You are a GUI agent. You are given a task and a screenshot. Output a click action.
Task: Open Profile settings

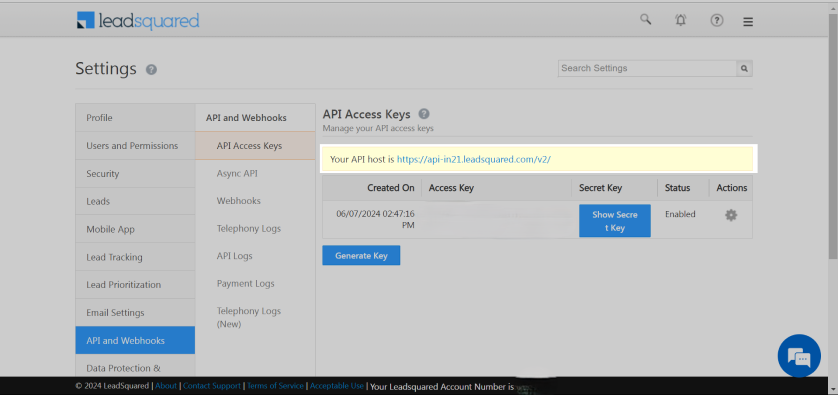[x=135, y=118]
